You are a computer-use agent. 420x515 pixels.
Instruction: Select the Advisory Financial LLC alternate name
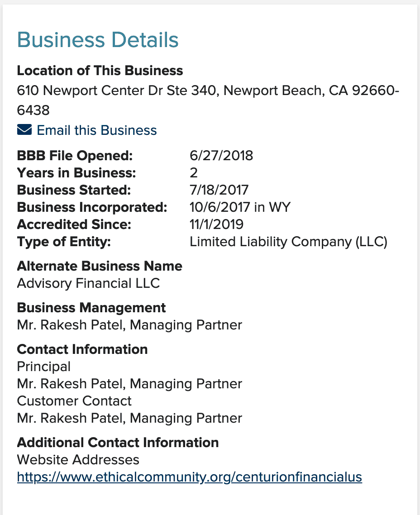(x=88, y=283)
